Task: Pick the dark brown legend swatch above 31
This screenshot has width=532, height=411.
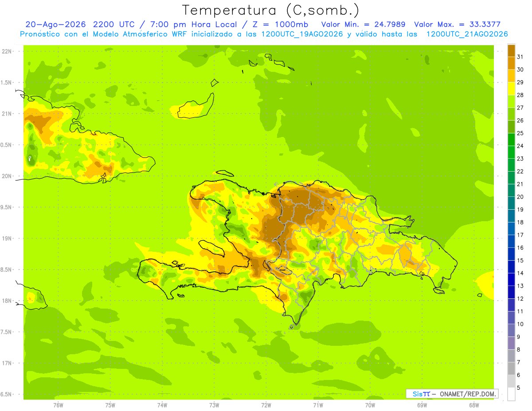Action: pyautogui.click(x=511, y=51)
